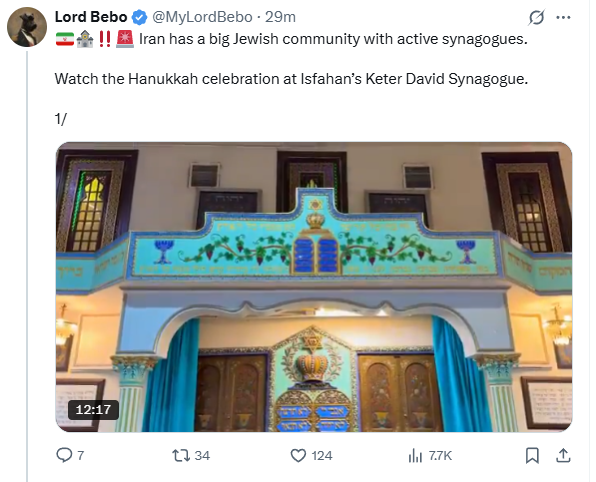View post analytics bar chart icon
This screenshot has height=482, width=596.
point(415,455)
